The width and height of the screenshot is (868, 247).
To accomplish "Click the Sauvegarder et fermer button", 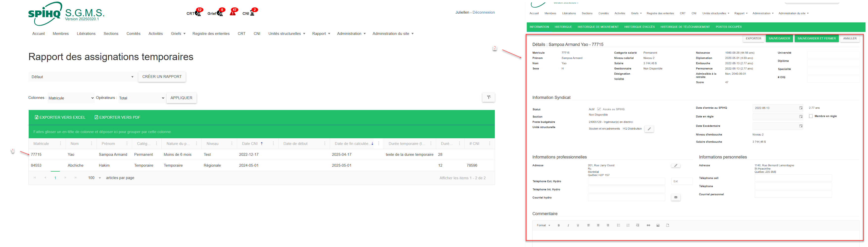I will click(816, 39).
